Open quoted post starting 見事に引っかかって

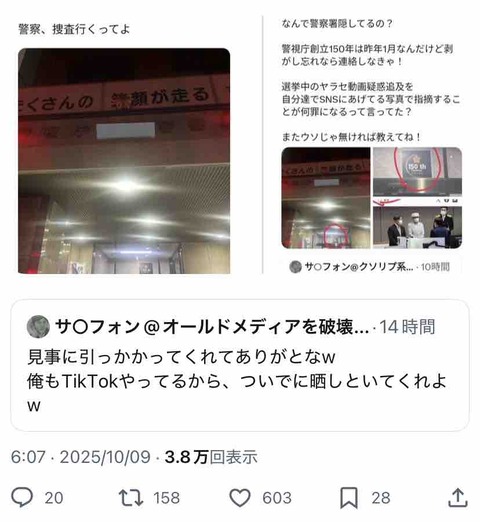tap(240, 365)
